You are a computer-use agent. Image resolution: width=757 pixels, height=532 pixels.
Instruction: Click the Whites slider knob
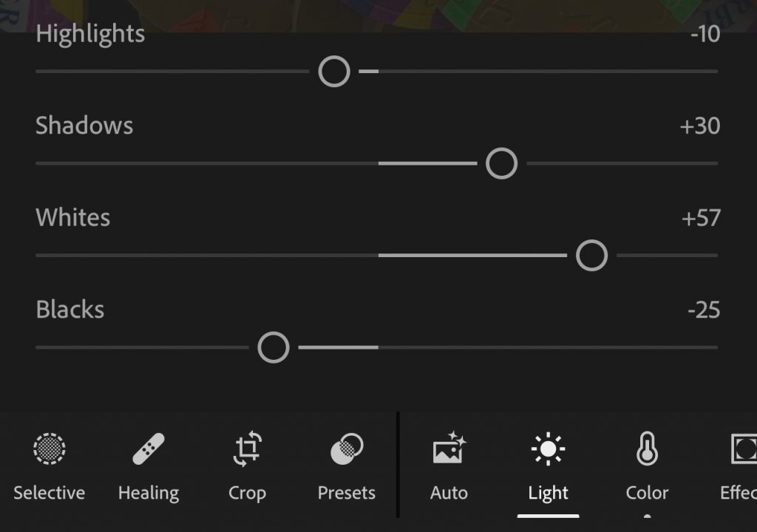pyautogui.click(x=591, y=256)
